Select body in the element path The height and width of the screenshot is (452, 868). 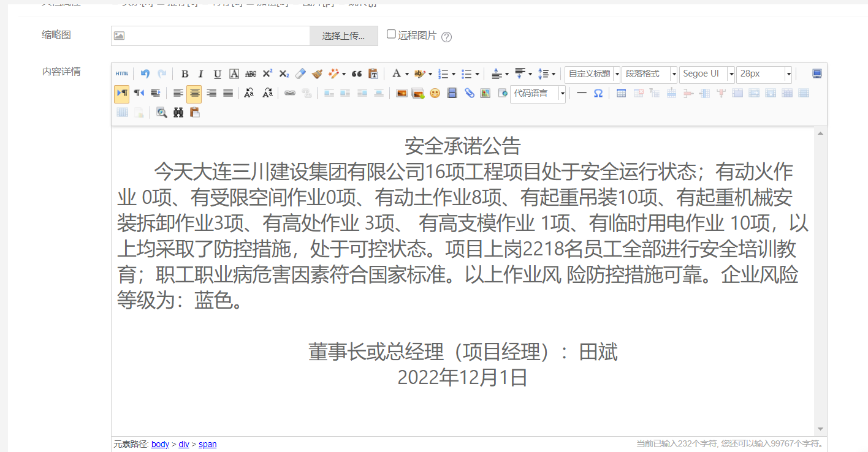(x=160, y=444)
